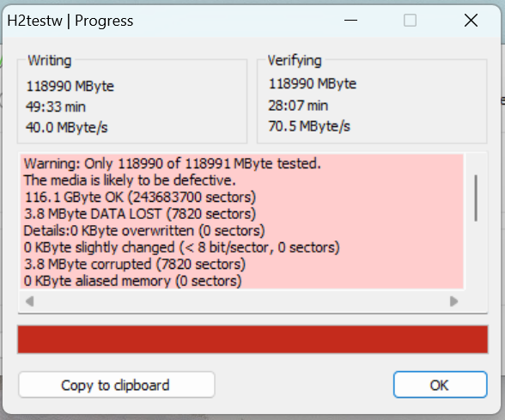Close the H2testw Progress dialog
This screenshot has height=420, width=505.
point(471,21)
